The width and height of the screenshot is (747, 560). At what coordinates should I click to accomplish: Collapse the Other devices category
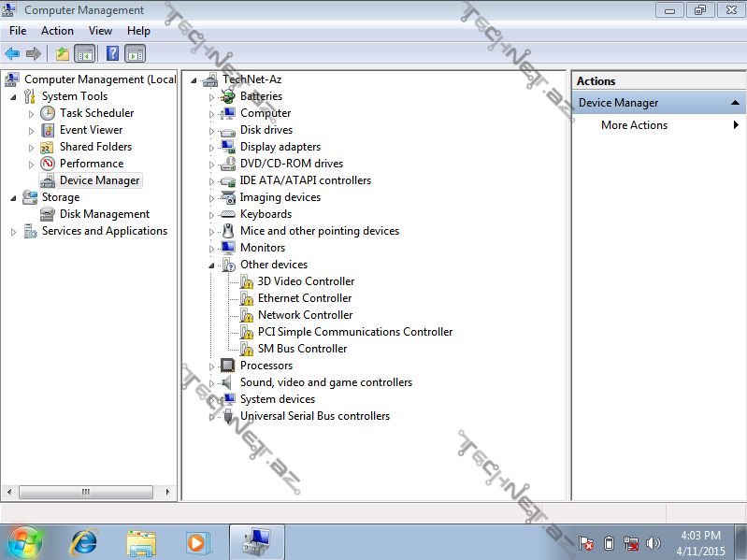click(212, 265)
